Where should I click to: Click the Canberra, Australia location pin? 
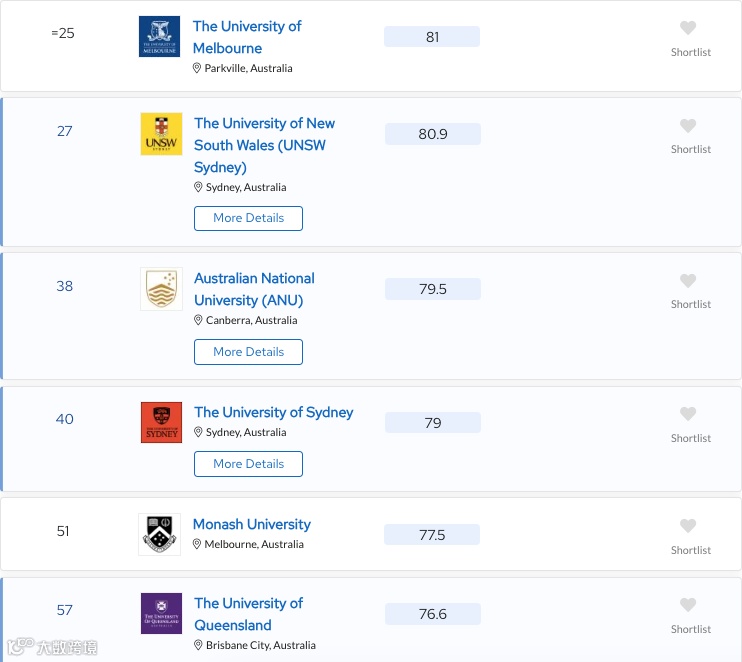click(x=198, y=321)
